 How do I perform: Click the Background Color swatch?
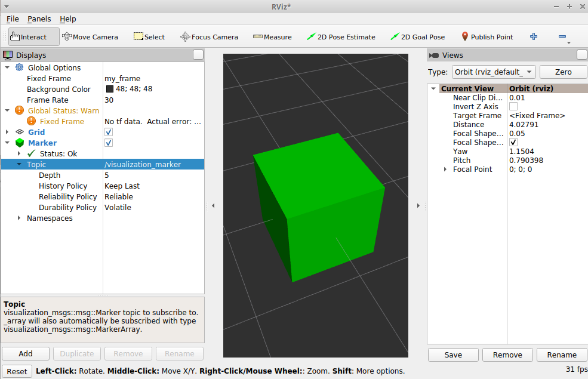[x=110, y=89]
